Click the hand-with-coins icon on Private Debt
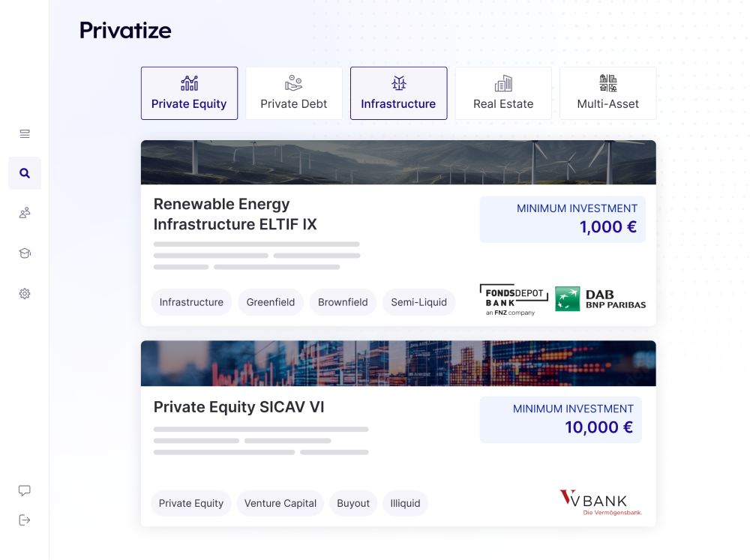750x560 pixels. tap(294, 82)
